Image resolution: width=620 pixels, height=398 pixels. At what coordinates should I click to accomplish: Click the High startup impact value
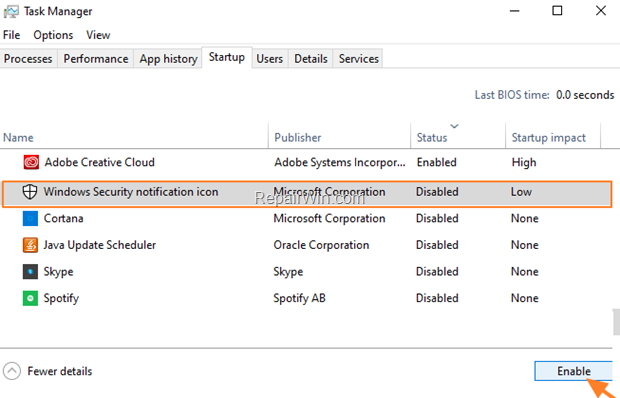point(524,162)
